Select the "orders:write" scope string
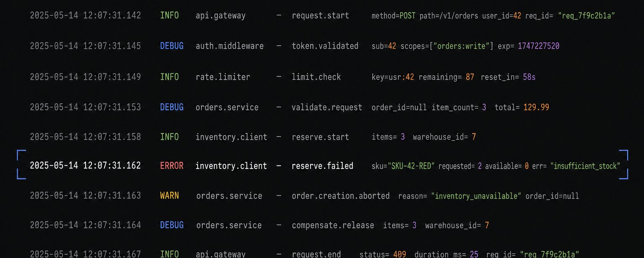644x258 pixels. [x=463, y=46]
